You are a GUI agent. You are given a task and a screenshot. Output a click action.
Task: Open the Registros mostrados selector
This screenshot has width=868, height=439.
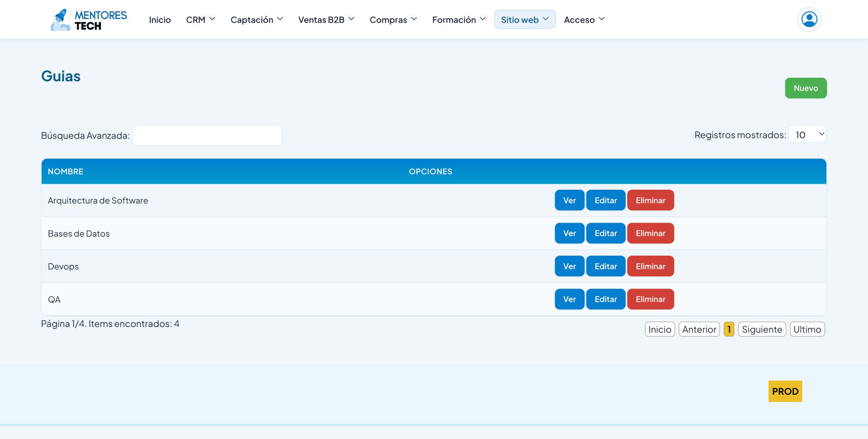(807, 134)
